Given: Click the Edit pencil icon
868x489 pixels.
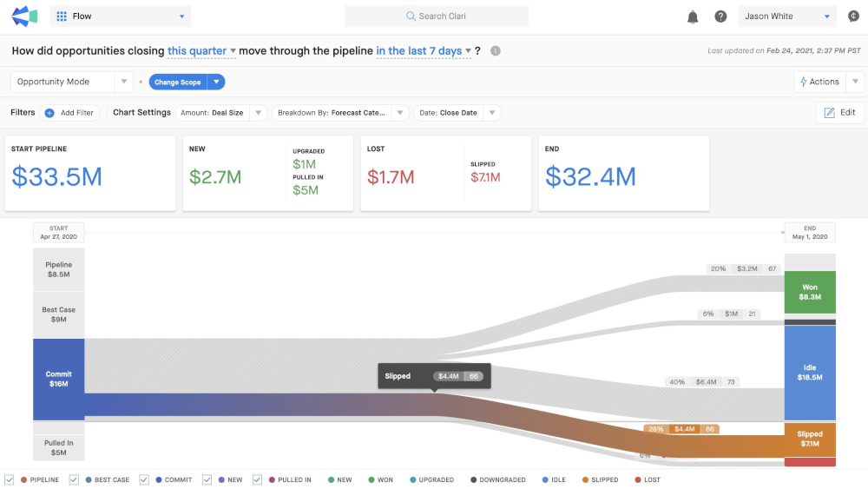Looking at the screenshot, I should pyautogui.click(x=829, y=113).
